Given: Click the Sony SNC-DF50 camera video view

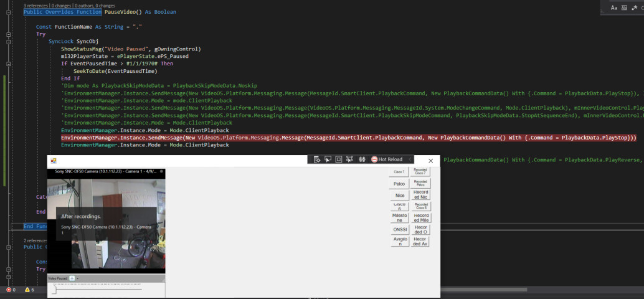Looking at the screenshot, I should [106, 224].
